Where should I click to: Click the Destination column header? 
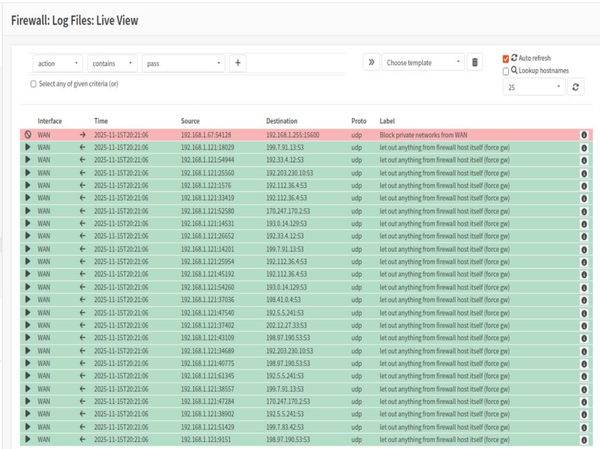point(281,121)
